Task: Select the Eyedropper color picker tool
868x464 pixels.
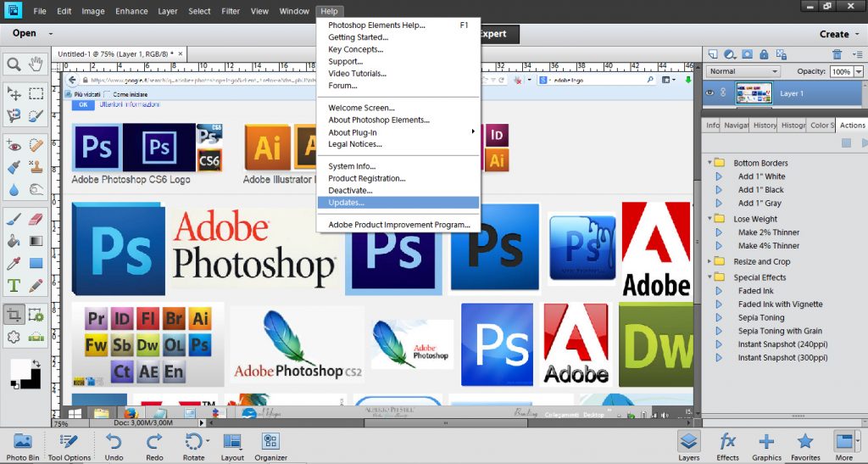Action: click(14, 263)
